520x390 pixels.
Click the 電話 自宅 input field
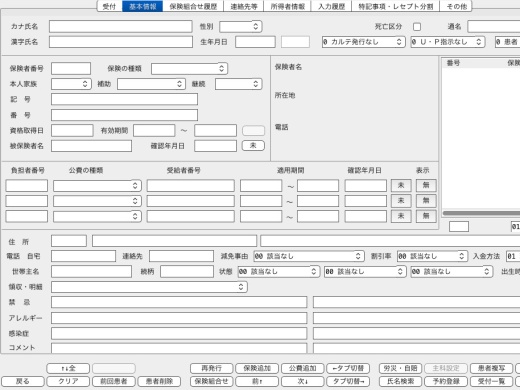[x=83, y=256]
